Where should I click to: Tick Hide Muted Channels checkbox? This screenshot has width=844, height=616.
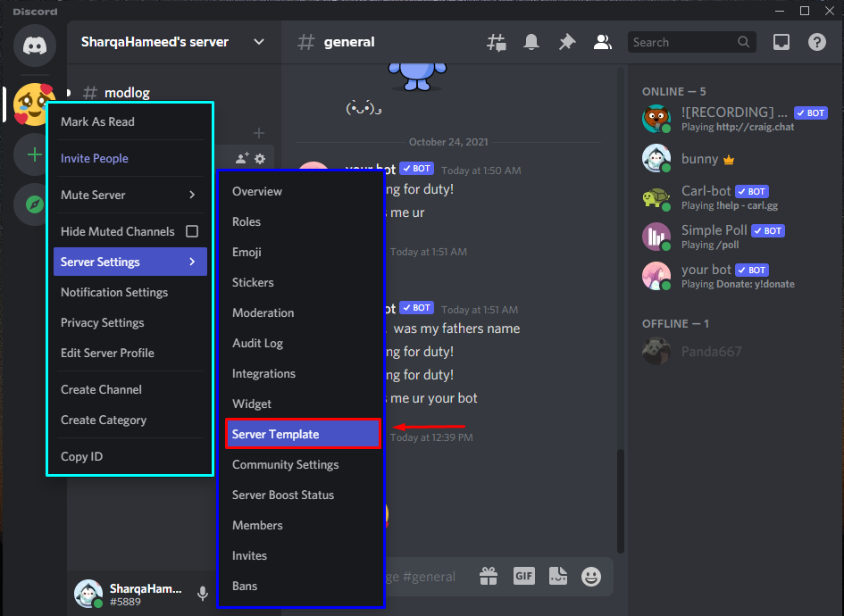click(192, 231)
